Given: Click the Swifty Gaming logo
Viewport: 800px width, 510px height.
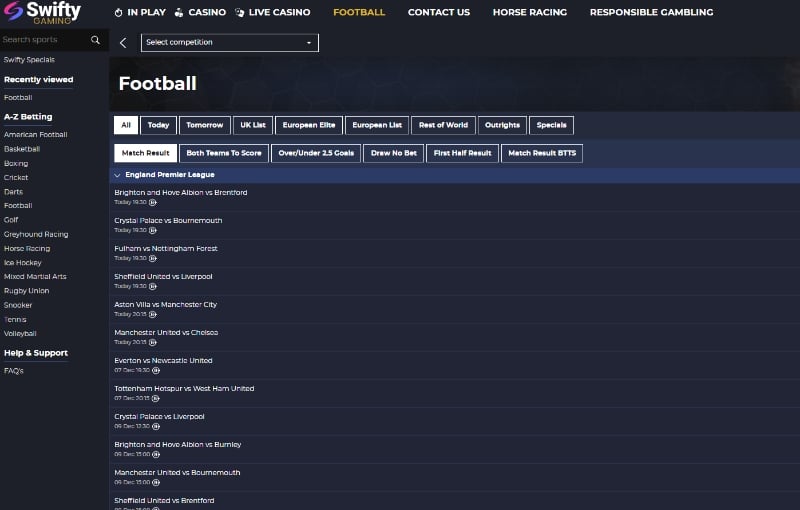Looking at the screenshot, I should (x=42, y=12).
